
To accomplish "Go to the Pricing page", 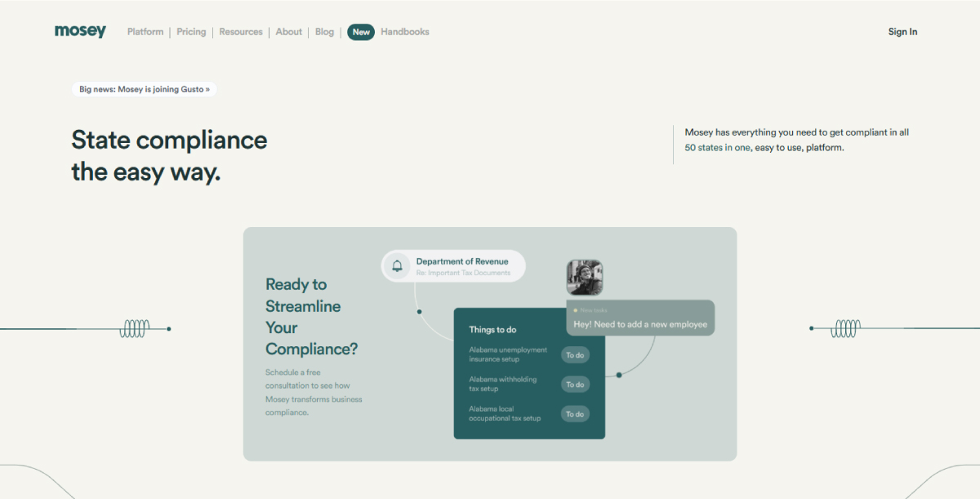I will tap(191, 32).
